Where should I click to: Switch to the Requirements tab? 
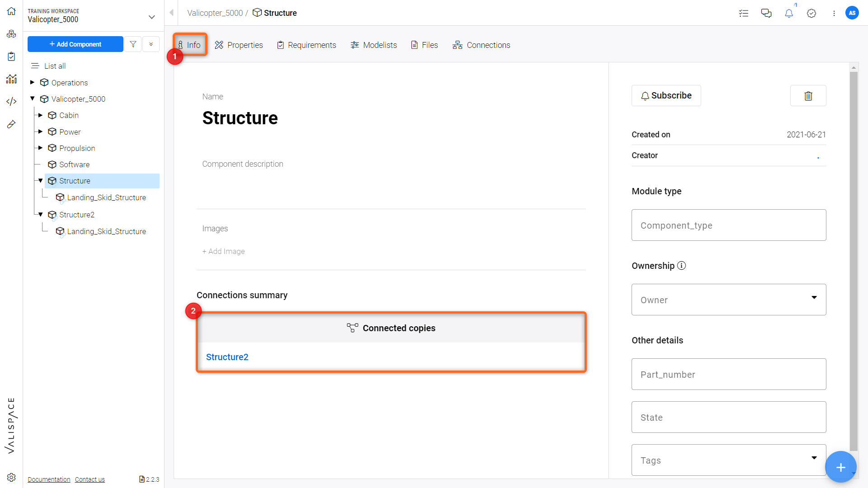coord(307,45)
